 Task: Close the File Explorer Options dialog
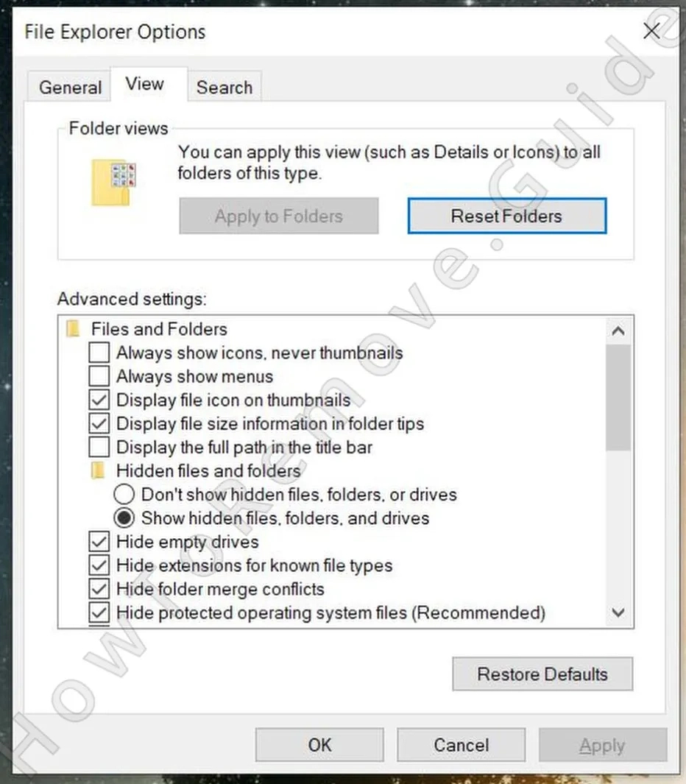[651, 31]
